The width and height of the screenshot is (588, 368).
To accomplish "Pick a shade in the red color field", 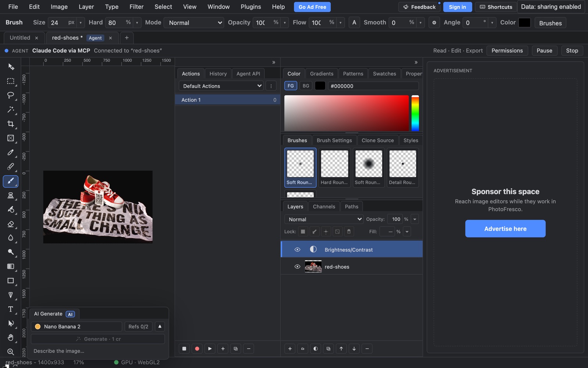I will [x=346, y=113].
